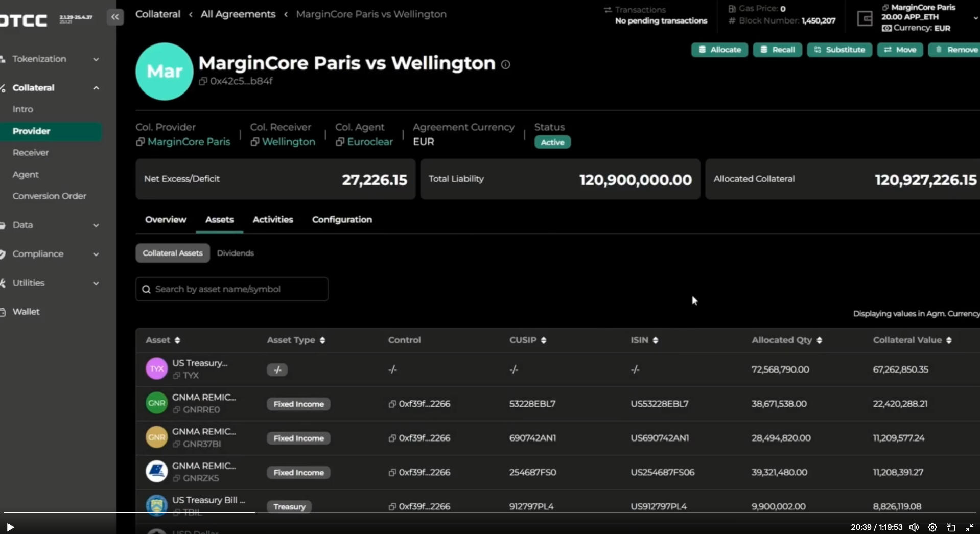Copy control address in GNR37BI row
The height and width of the screenshot is (534, 980).
[392, 438]
